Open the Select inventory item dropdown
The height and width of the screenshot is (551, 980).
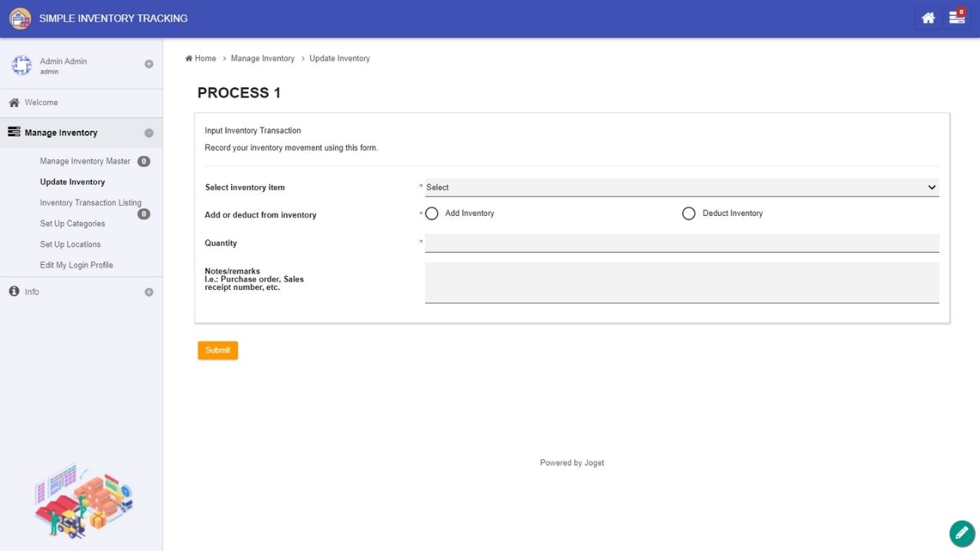(681, 187)
